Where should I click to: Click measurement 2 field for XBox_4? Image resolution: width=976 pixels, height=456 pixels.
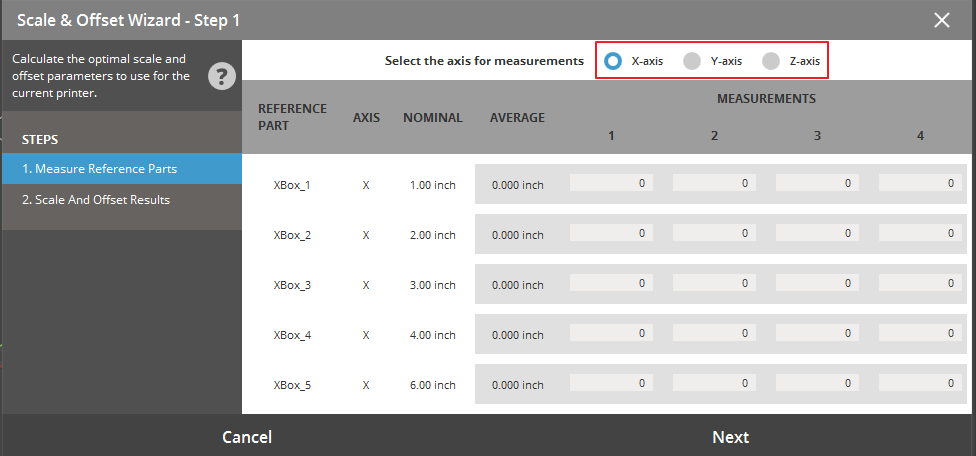714,333
